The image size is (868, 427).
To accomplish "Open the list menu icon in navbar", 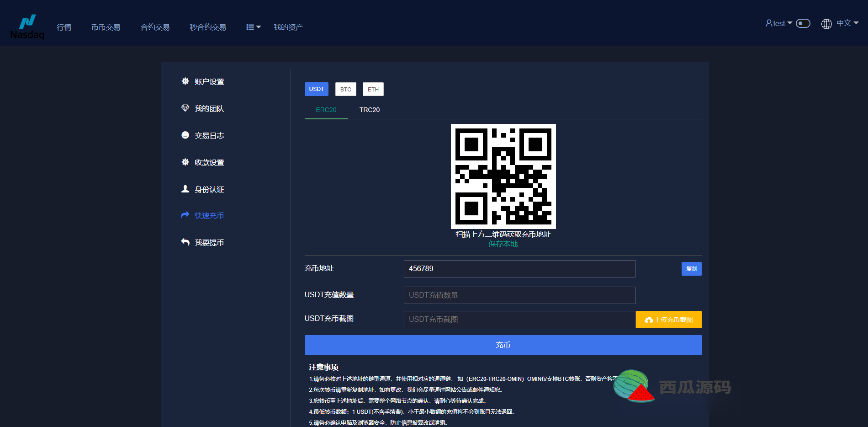I will [254, 27].
